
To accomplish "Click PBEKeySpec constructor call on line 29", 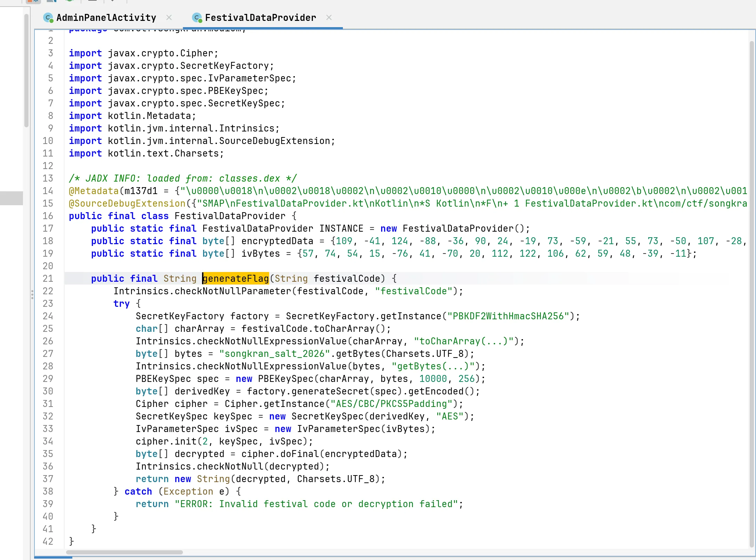I will pyautogui.click(x=285, y=379).
